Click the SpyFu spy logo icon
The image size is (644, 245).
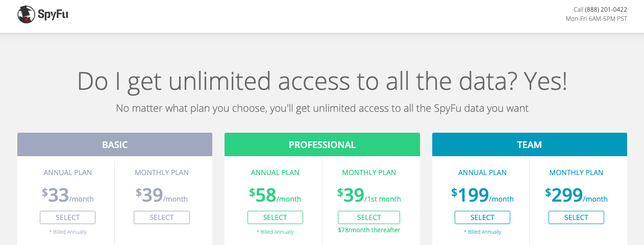coord(26,14)
